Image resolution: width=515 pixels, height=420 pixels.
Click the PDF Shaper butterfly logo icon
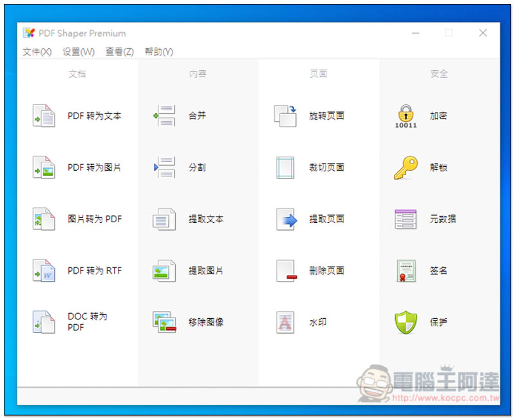pyautogui.click(x=29, y=33)
